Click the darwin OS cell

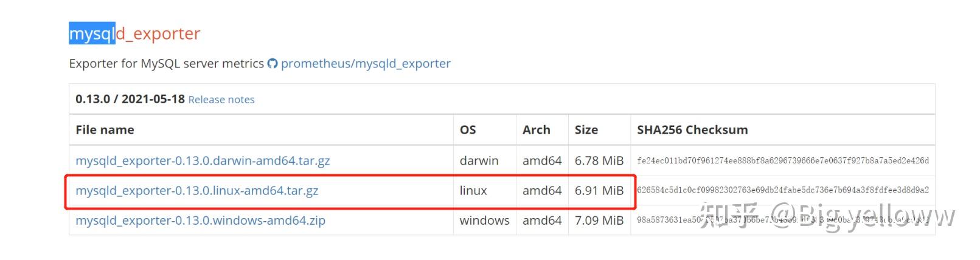(479, 161)
